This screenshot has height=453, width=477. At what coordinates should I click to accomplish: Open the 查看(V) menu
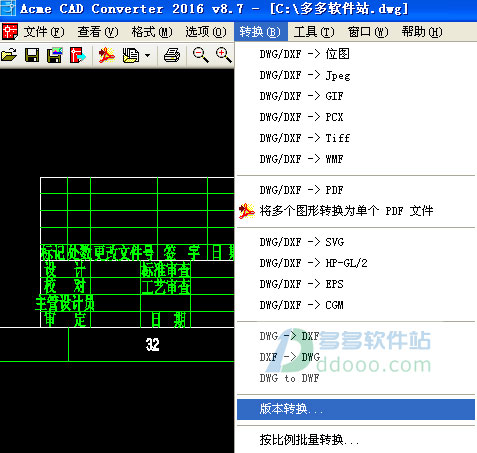click(x=98, y=32)
